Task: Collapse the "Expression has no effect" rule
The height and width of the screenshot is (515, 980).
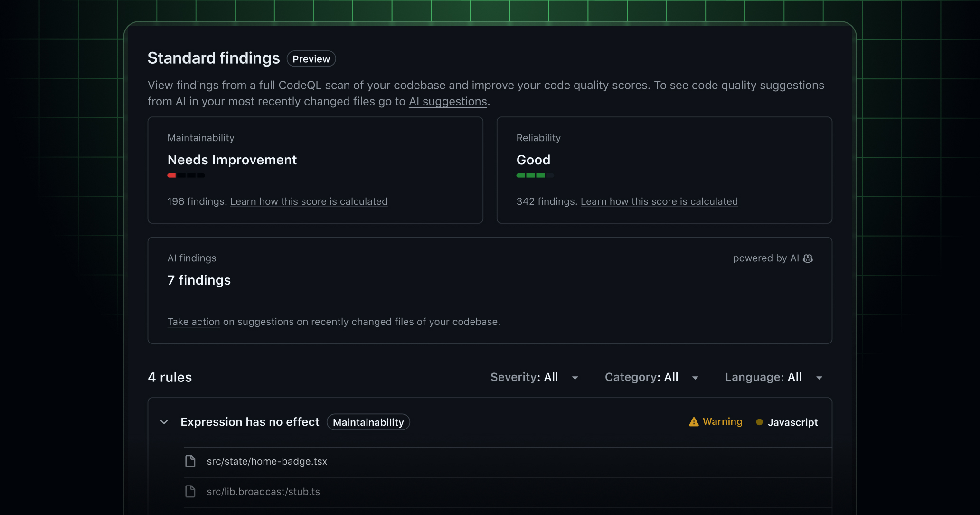Action: pos(164,422)
